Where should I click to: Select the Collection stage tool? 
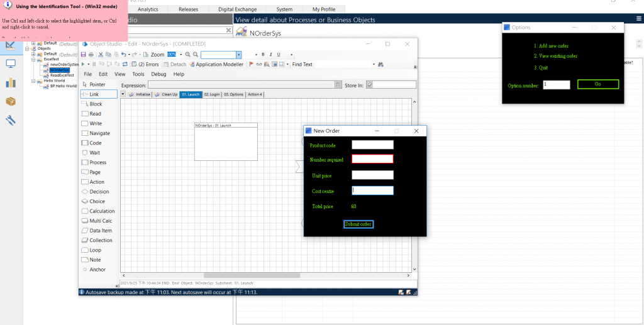(x=99, y=241)
